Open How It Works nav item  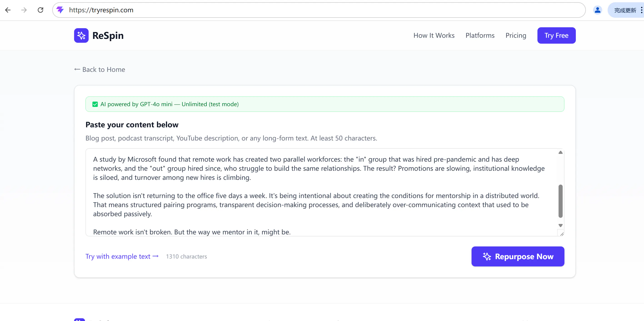(434, 35)
